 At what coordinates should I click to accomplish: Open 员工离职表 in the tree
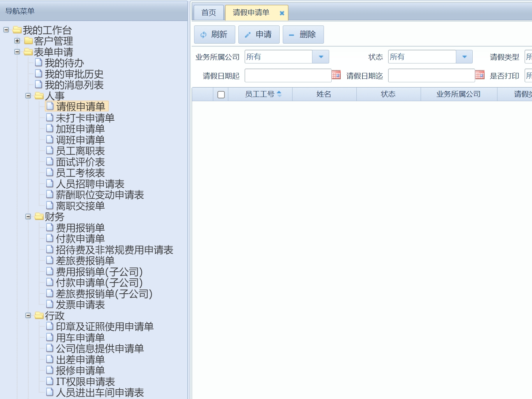[80, 151]
